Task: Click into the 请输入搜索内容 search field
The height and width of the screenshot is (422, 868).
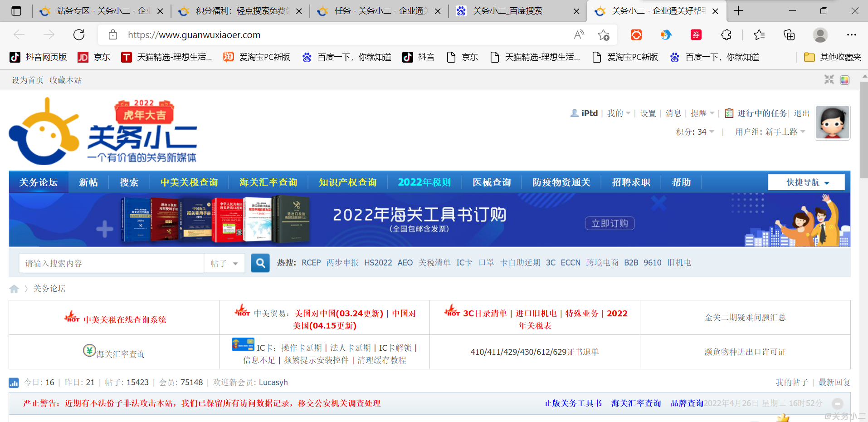Action: pos(112,264)
